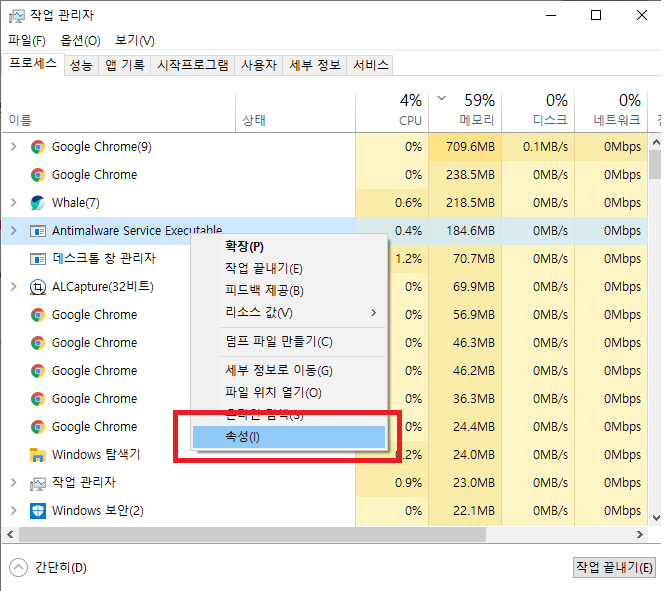Viewport: 664px width, 591px height.
Task: Click the Whale(7) browser icon
Action: click(38, 203)
